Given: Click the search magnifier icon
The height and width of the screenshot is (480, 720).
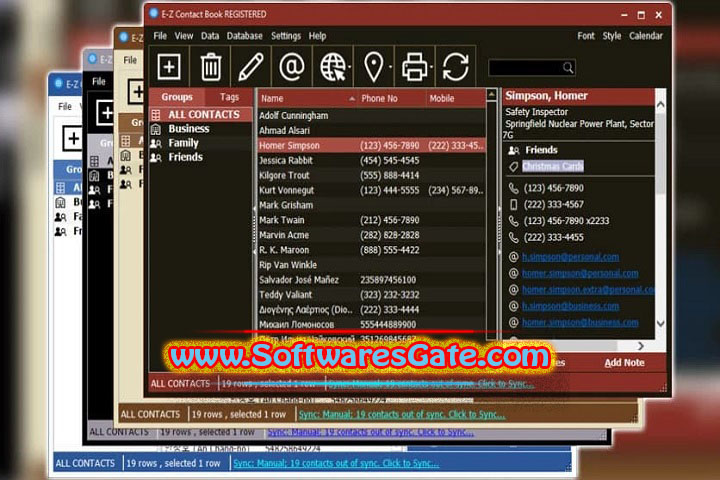Looking at the screenshot, I should [568, 68].
